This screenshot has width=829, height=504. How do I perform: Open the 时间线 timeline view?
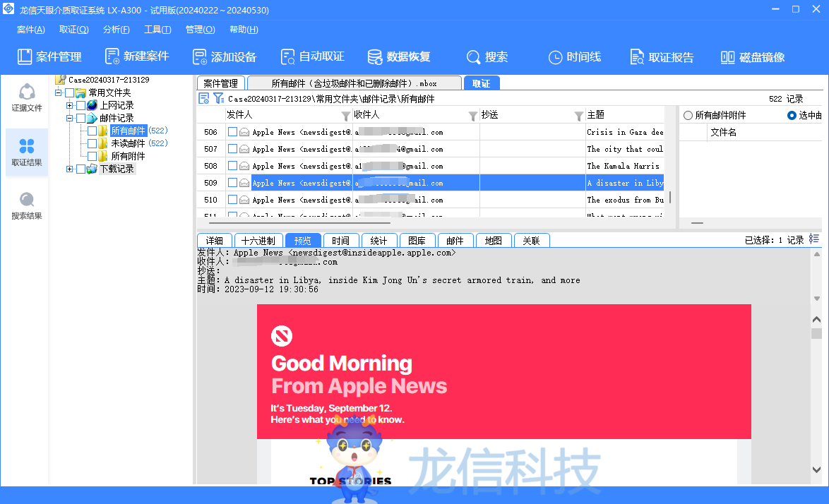574,57
